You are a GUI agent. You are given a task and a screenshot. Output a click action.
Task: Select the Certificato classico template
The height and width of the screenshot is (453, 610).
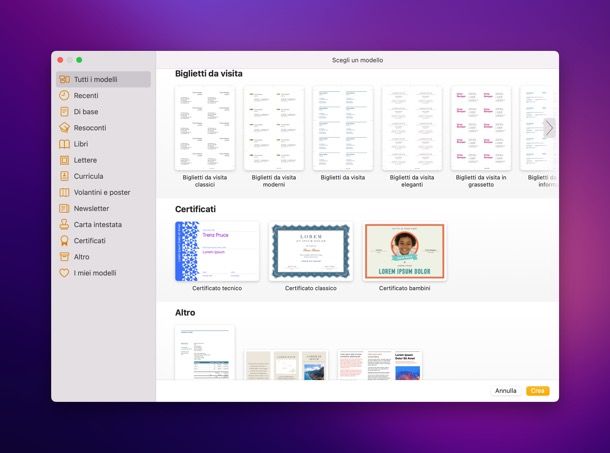311,251
